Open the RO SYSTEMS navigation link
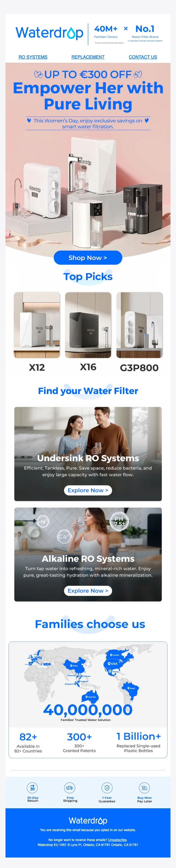 click(x=33, y=57)
